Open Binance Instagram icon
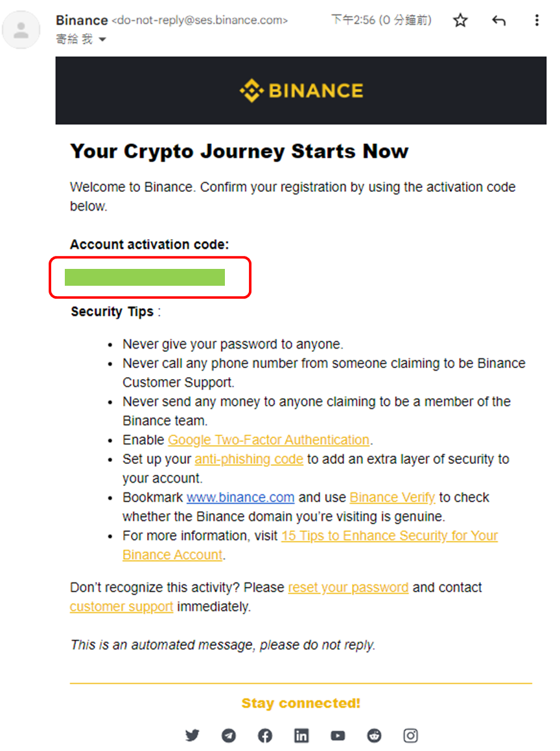 pyautogui.click(x=410, y=735)
